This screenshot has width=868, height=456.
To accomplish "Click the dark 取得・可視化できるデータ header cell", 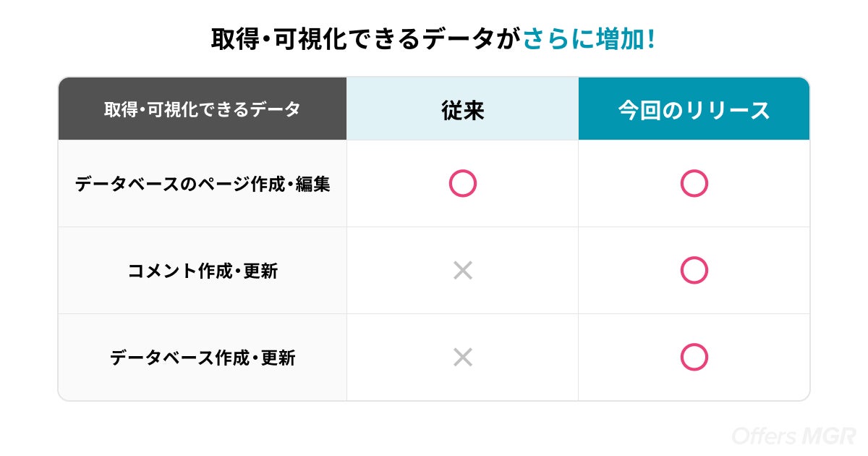I will pos(202,109).
